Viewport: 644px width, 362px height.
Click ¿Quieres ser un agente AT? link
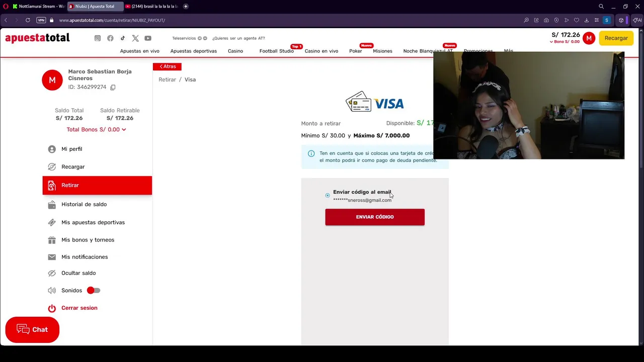coord(238,38)
